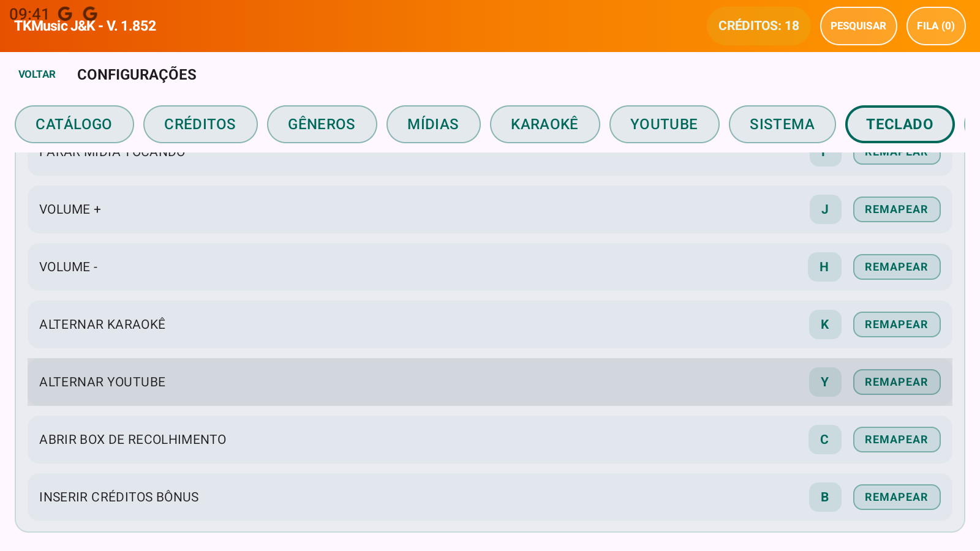Click the B key badge for bônus
Image resolution: width=980 pixels, height=551 pixels.
[825, 497]
